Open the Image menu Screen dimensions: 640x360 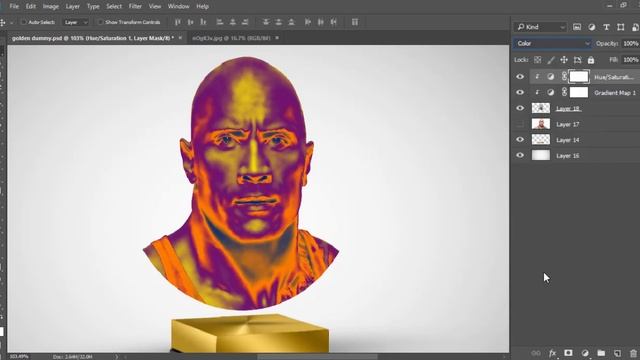coord(51,7)
